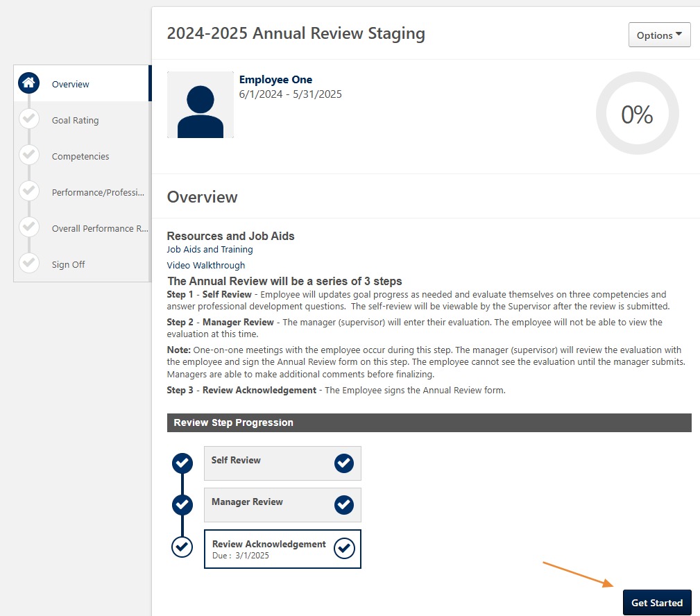Click the Review Step Progression header bar
700x616 pixels.
tap(429, 422)
